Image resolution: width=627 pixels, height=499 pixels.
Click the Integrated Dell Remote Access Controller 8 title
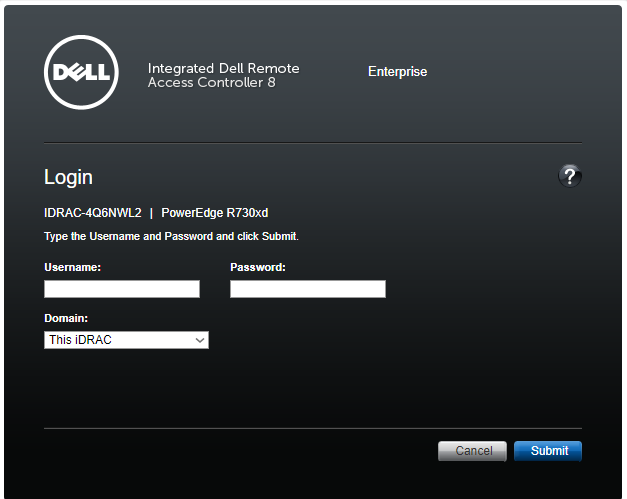pyautogui.click(x=224, y=75)
